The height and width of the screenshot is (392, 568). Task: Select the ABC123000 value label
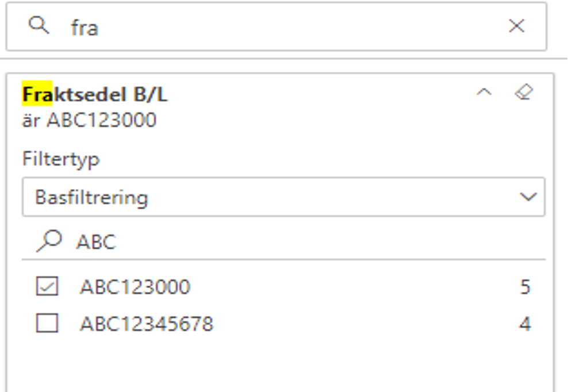point(135,287)
